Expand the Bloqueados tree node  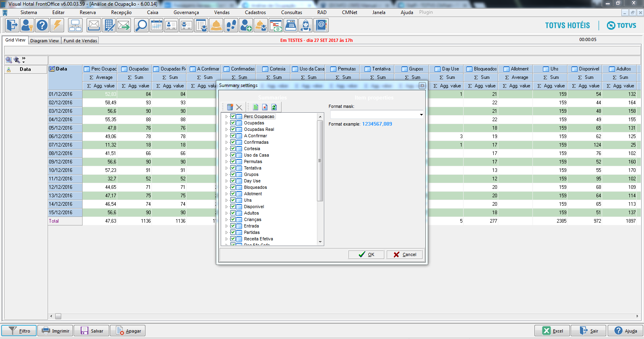[226, 187]
